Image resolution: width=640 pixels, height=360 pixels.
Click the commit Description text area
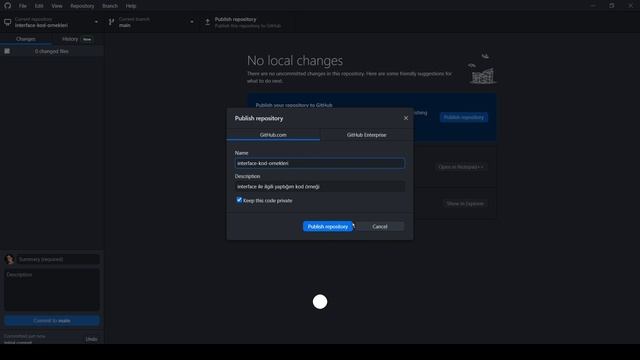tap(52, 289)
